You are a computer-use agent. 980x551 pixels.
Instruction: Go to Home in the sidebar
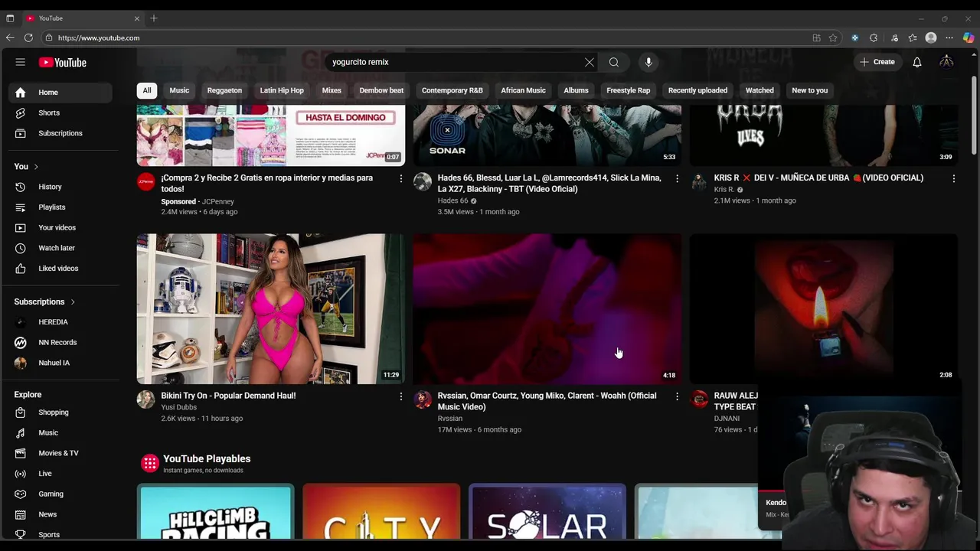click(60, 93)
